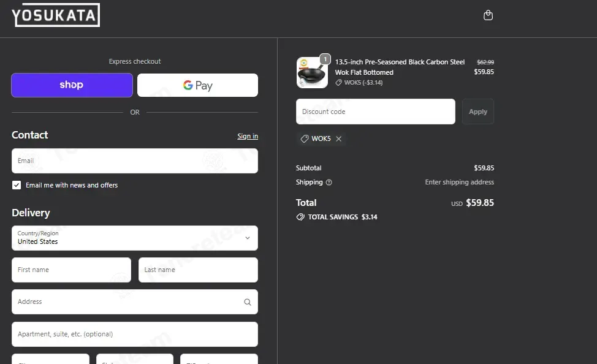Apply the discount code
The image size is (597, 364).
478,112
